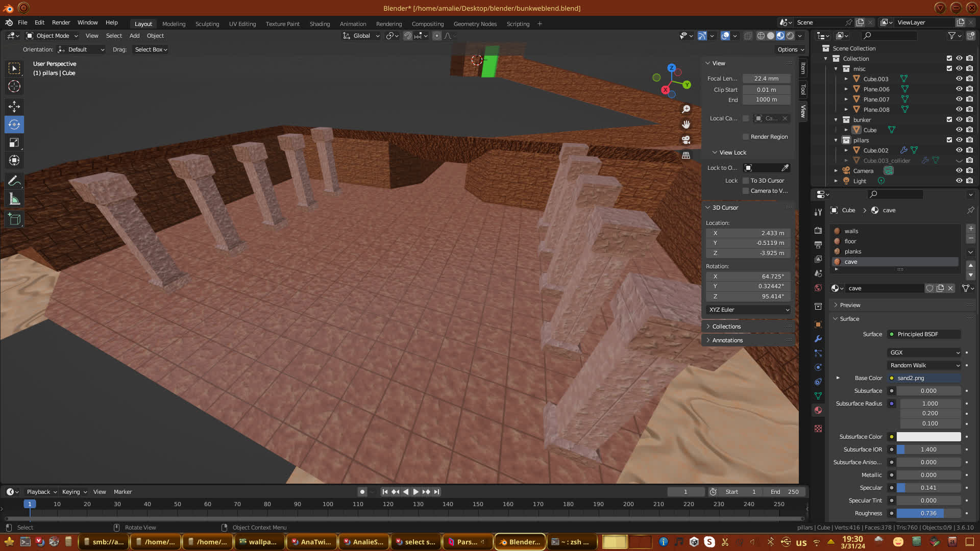Viewport: 980px width, 551px height.
Task: Tick the Lock To 3D Cursor checkbox
Action: pyautogui.click(x=746, y=181)
